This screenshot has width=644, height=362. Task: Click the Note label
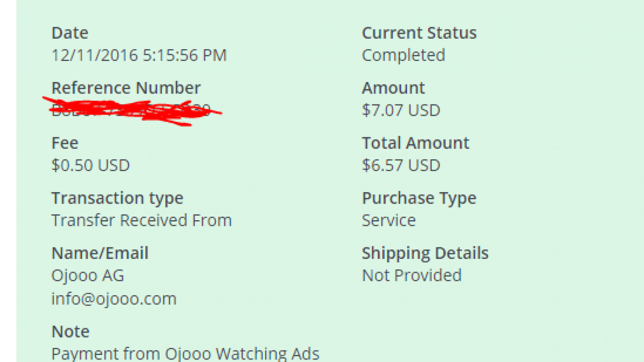(70, 331)
